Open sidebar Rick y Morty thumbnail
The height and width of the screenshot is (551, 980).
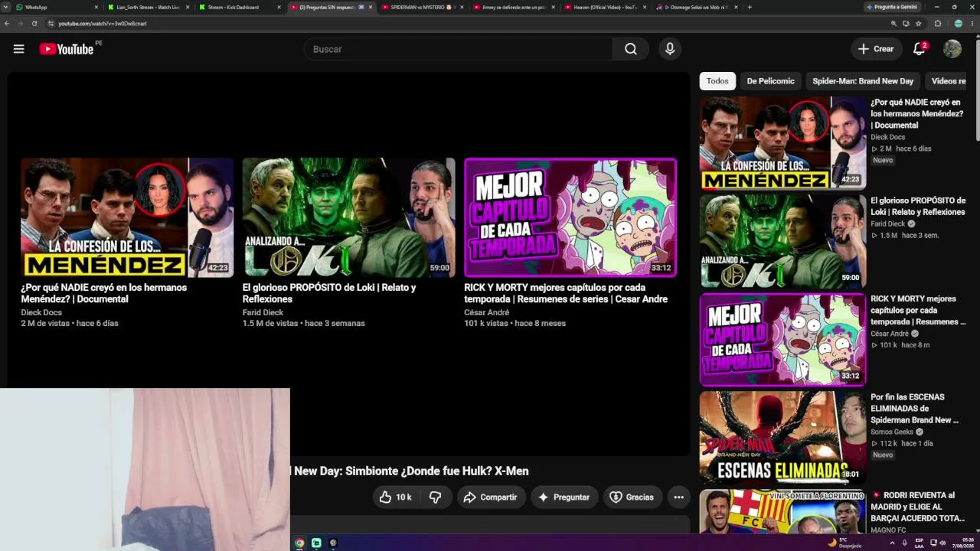(783, 340)
